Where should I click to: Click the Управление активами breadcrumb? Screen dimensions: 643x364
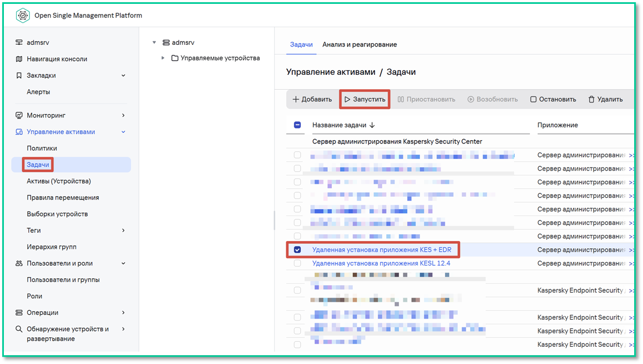pos(331,72)
